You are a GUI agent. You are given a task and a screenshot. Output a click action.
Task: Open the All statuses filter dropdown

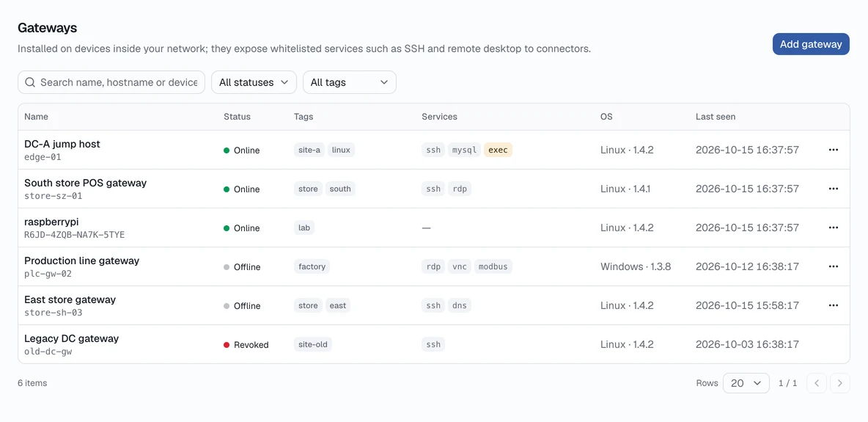click(x=254, y=82)
